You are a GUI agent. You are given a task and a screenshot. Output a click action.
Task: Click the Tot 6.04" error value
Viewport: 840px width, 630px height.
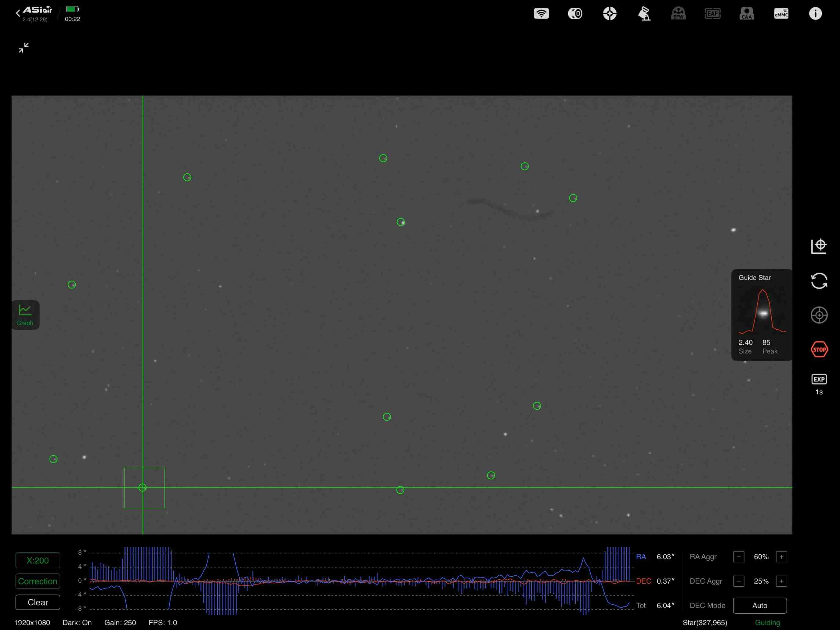tap(665, 606)
